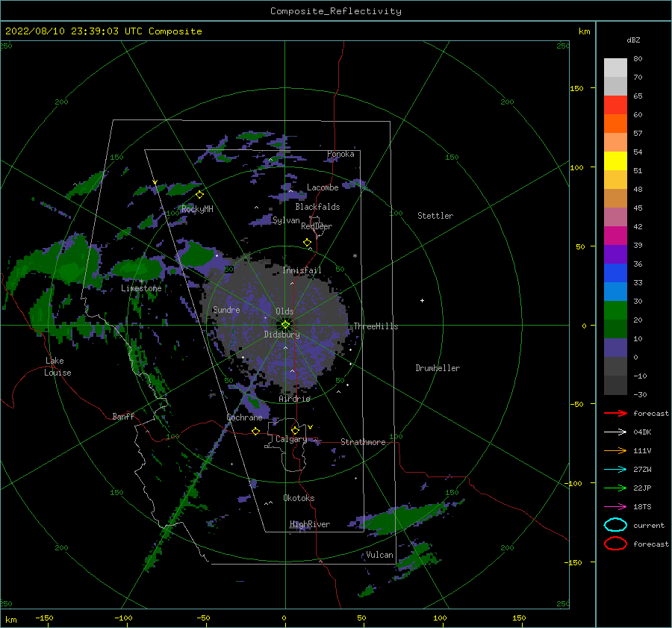The width and height of the screenshot is (672, 628).
Task: Click the Didsbury city label
Action: (x=282, y=335)
